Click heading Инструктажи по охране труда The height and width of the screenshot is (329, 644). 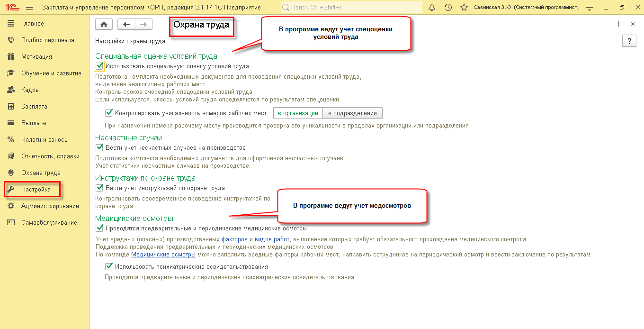[x=145, y=178]
